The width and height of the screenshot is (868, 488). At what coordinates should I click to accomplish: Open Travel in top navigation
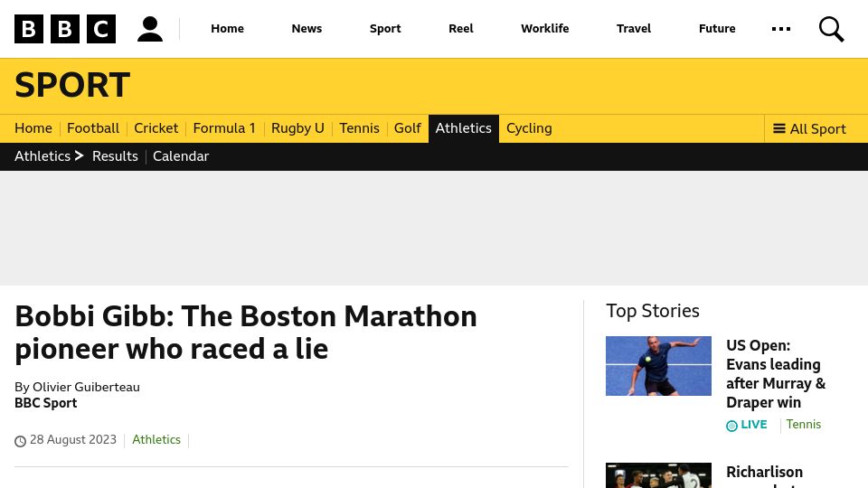pyautogui.click(x=633, y=29)
